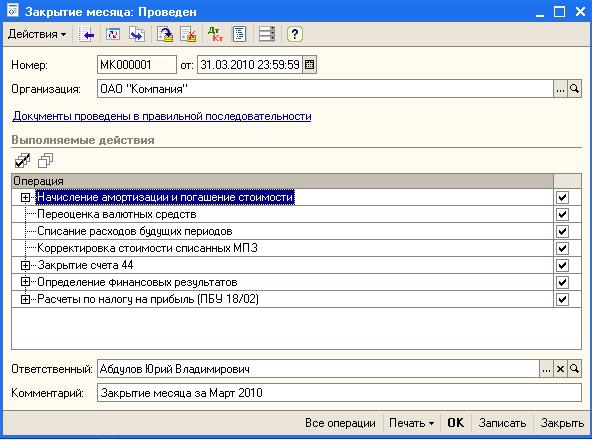Open the calendar picker beside the date
The height and width of the screenshot is (440, 592).
(309, 65)
